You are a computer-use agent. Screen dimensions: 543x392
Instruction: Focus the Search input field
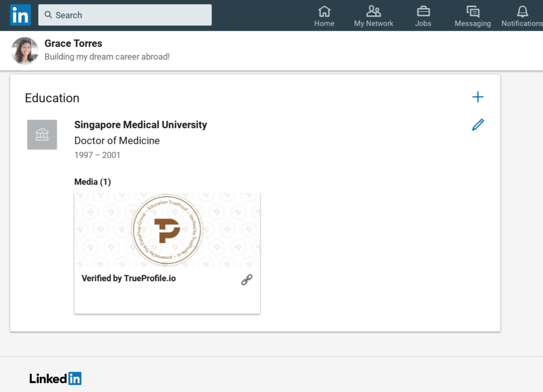(125, 15)
